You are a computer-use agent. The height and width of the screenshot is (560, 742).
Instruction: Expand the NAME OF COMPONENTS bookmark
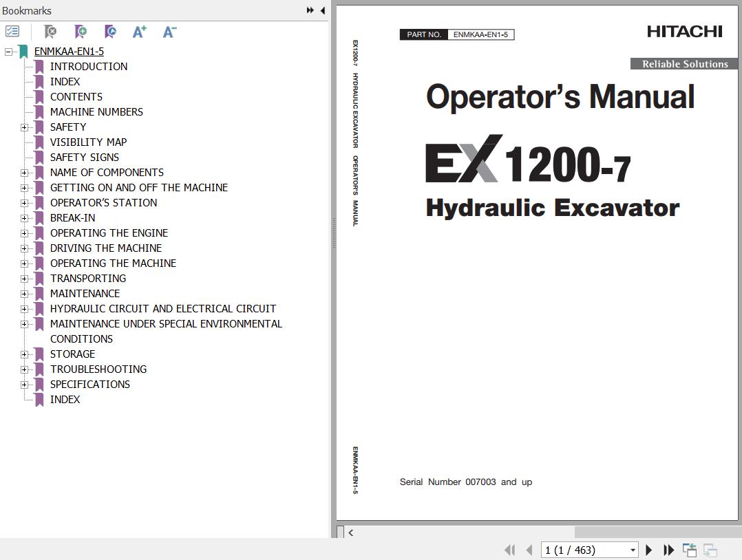pyautogui.click(x=24, y=173)
